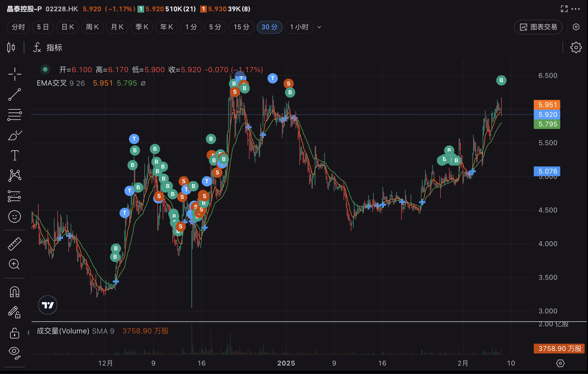Toggle magnet snap mode
588x374 pixels.
click(15, 292)
